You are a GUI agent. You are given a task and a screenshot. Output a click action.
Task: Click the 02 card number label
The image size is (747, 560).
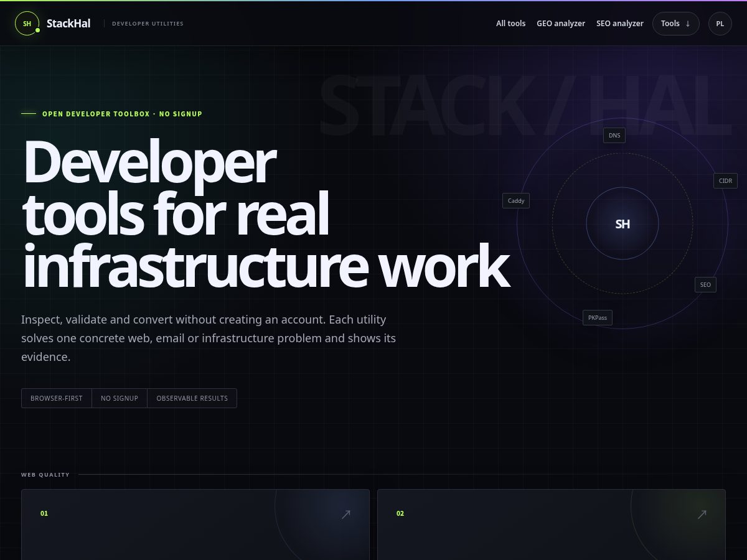(x=400, y=513)
